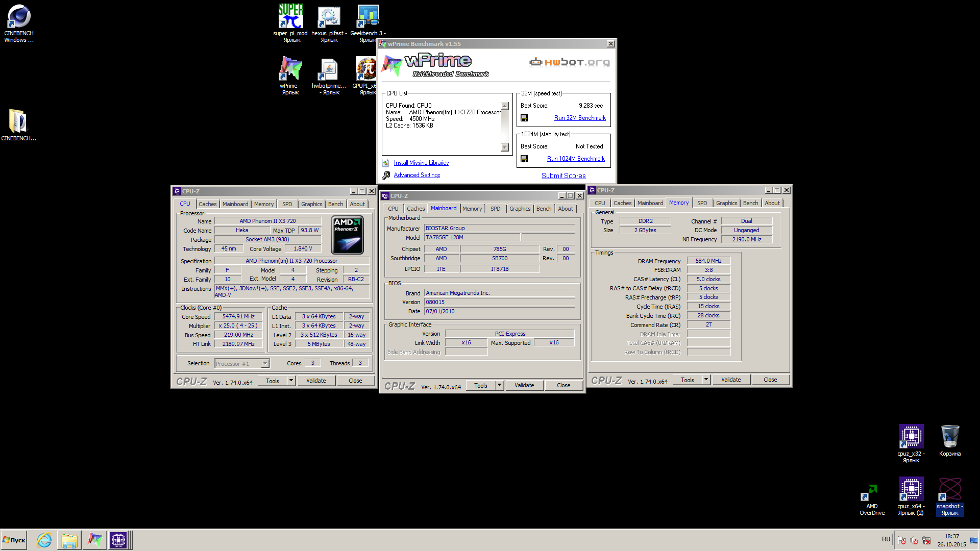
Task: Open the cpuz_x32 shortcut icon
Action: pos(911,437)
